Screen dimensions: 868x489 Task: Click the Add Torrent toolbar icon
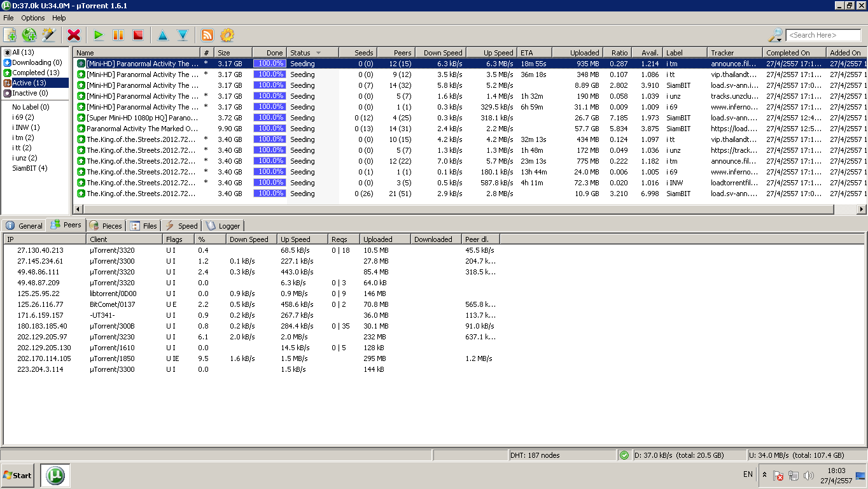pyautogui.click(x=10, y=35)
